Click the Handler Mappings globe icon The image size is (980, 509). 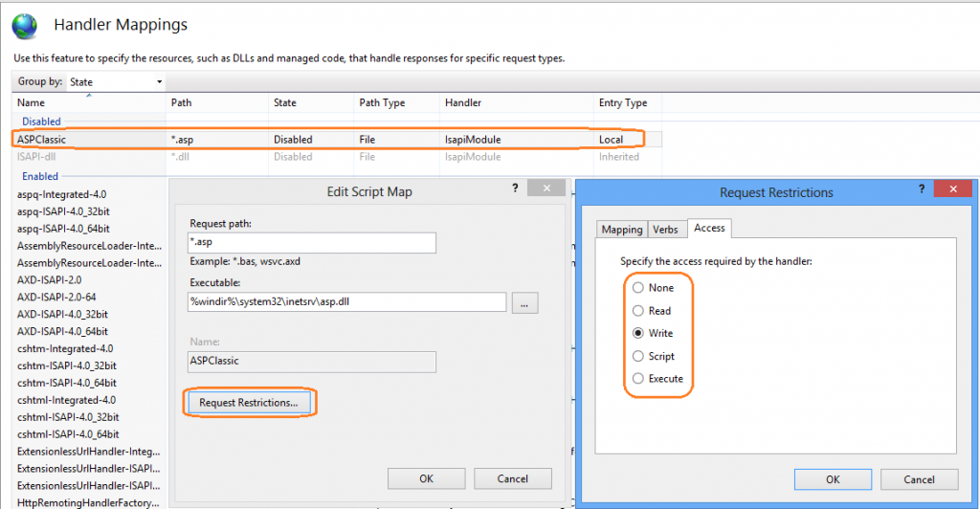coord(24,26)
